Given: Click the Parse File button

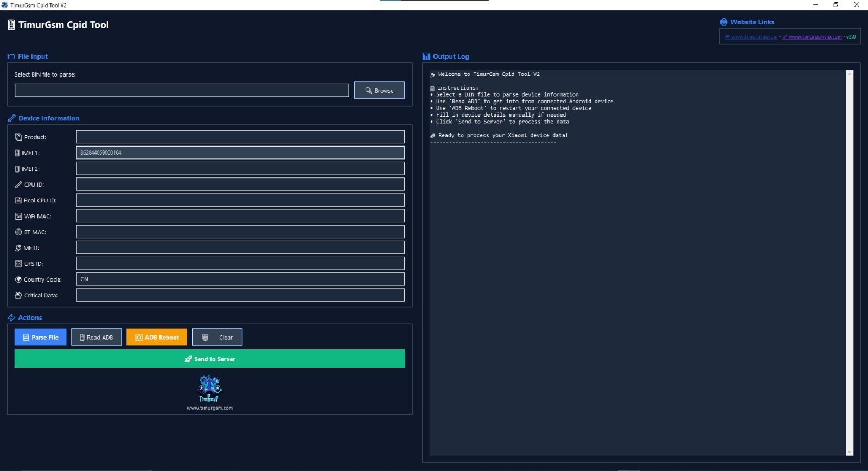Looking at the screenshot, I should [x=41, y=337].
